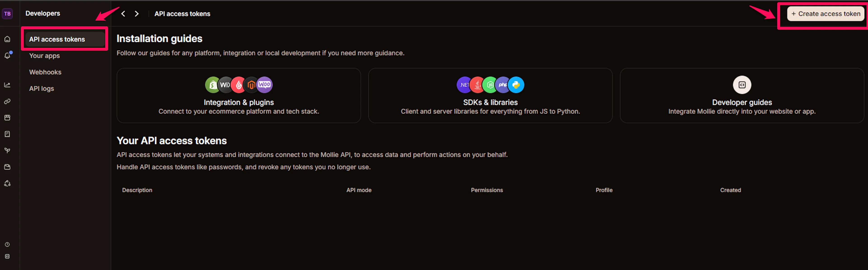Open SDKs & libraries card title
This screenshot has height=270, width=868.
pyautogui.click(x=490, y=102)
